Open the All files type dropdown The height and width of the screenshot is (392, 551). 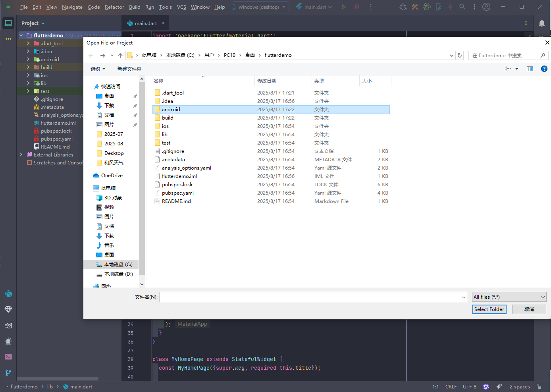coord(509,297)
